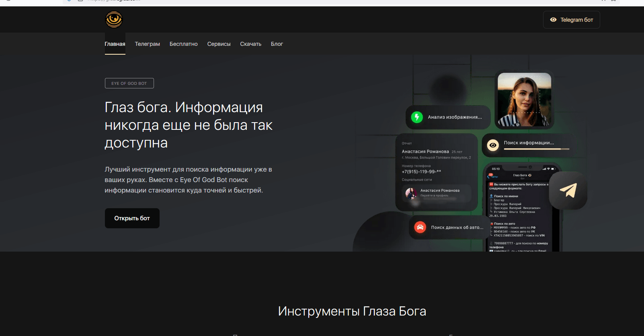
Task: Open the Бесплатно menu item
Action: click(x=183, y=44)
